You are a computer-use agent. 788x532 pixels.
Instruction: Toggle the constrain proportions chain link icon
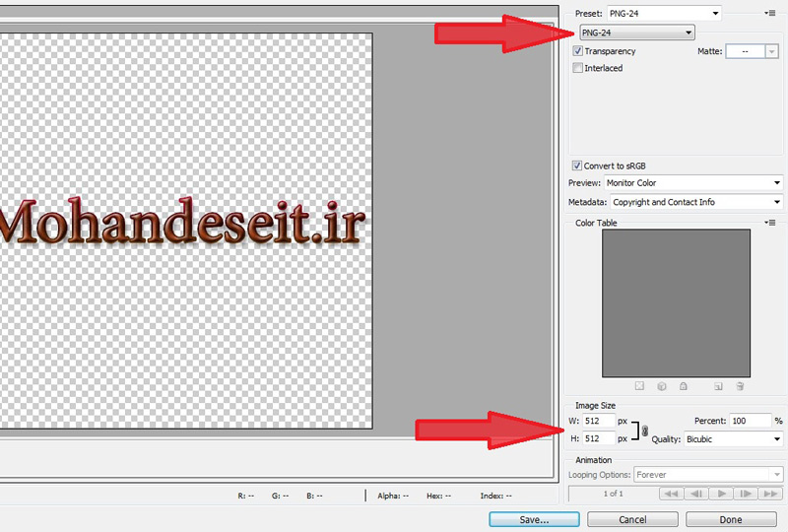(x=645, y=431)
